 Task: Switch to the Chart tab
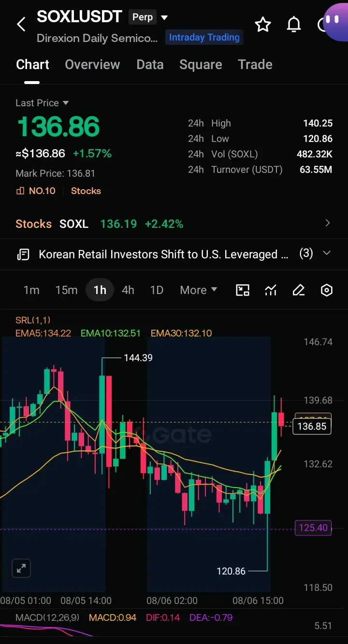pos(32,65)
